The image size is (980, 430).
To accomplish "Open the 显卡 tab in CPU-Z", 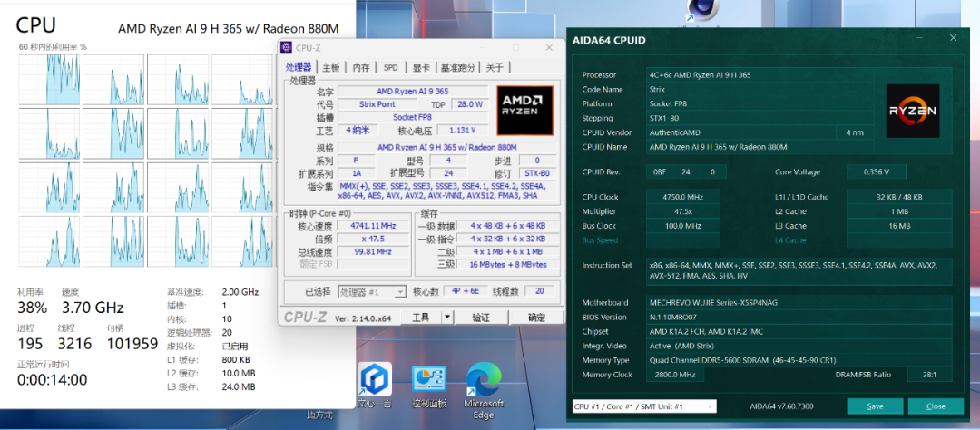I will 421,68.
